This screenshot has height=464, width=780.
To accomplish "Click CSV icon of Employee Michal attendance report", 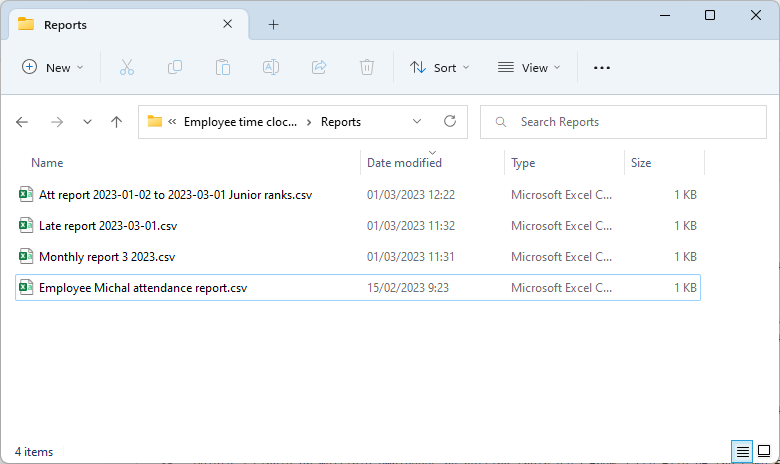I will [26, 287].
